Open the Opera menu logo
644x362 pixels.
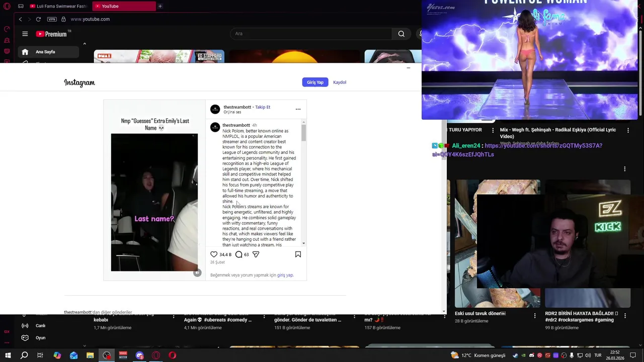point(7,6)
